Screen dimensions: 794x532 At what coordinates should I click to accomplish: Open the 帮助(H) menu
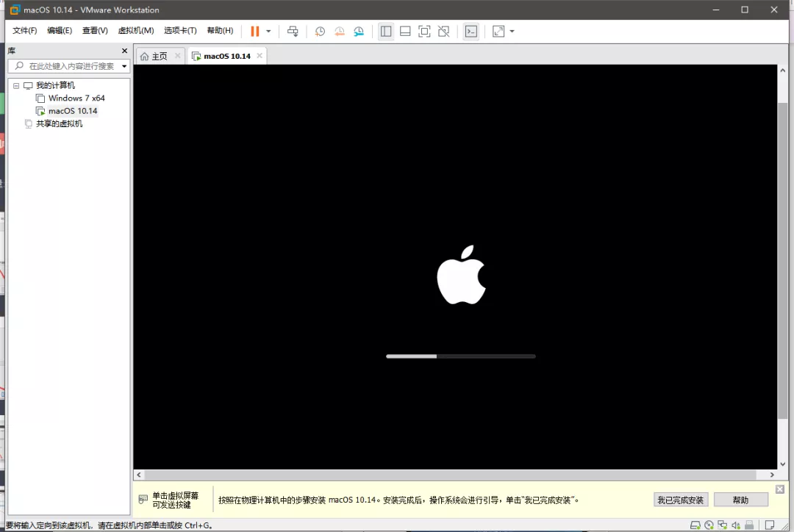point(221,31)
